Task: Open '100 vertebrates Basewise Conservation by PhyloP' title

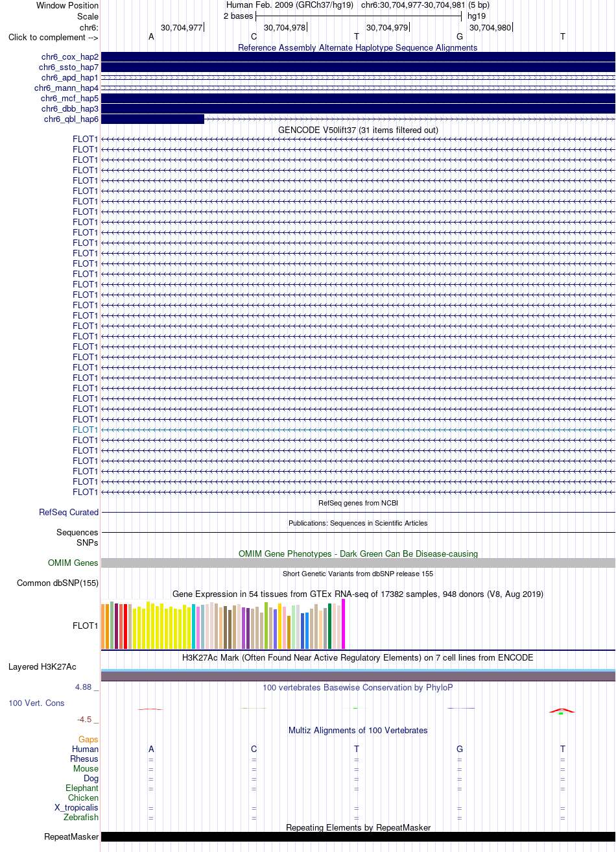Action: 358,688
